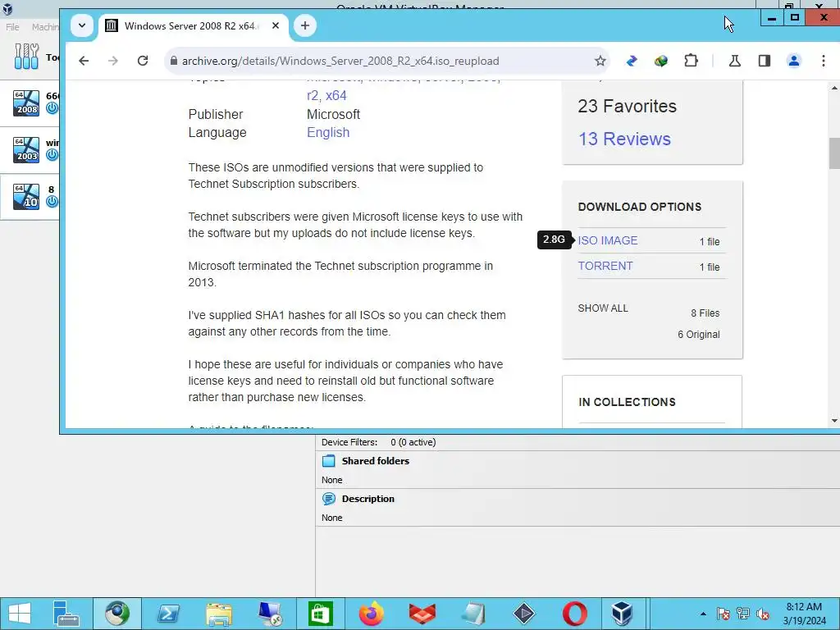Click the scrollbar up arrow

[x=834, y=87]
